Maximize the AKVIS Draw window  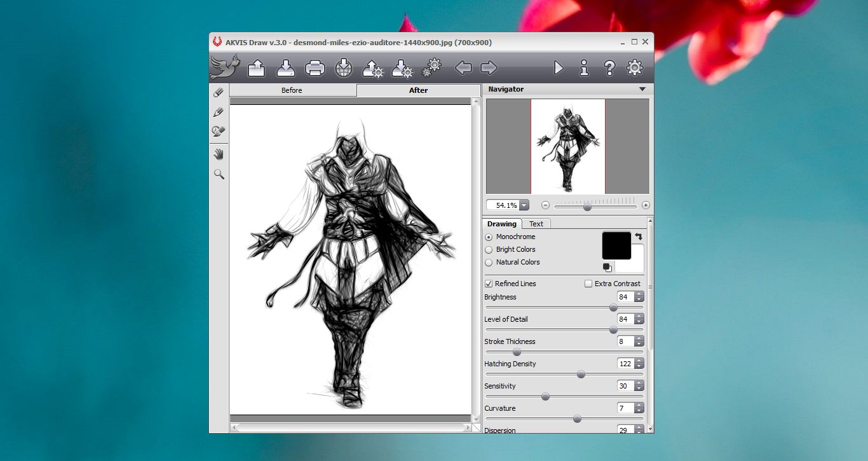coord(634,42)
